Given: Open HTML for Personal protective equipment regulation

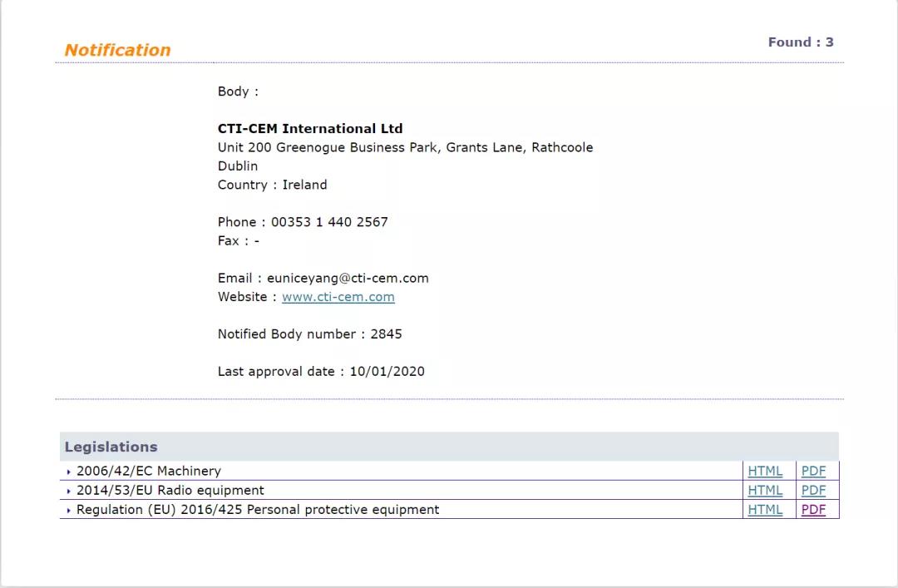Looking at the screenshot, I should [765, 510].
